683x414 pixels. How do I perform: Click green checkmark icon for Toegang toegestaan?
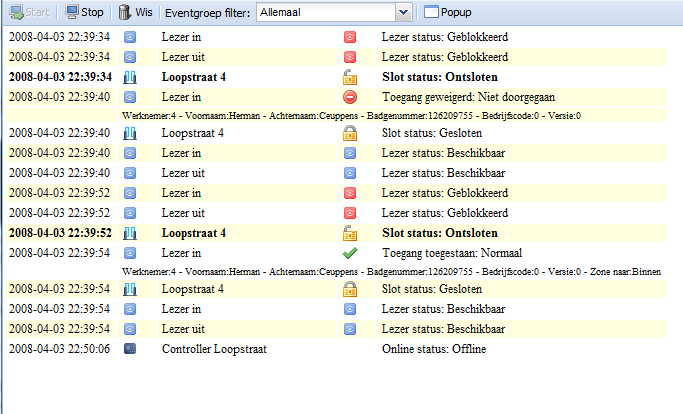coord(350,253)
